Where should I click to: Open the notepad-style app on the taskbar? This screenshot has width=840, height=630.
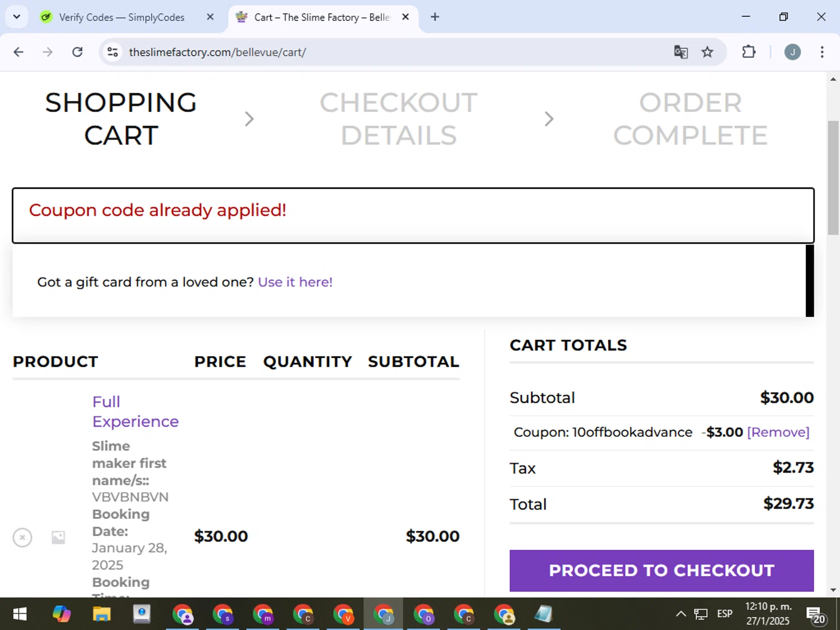click(543, 614)
